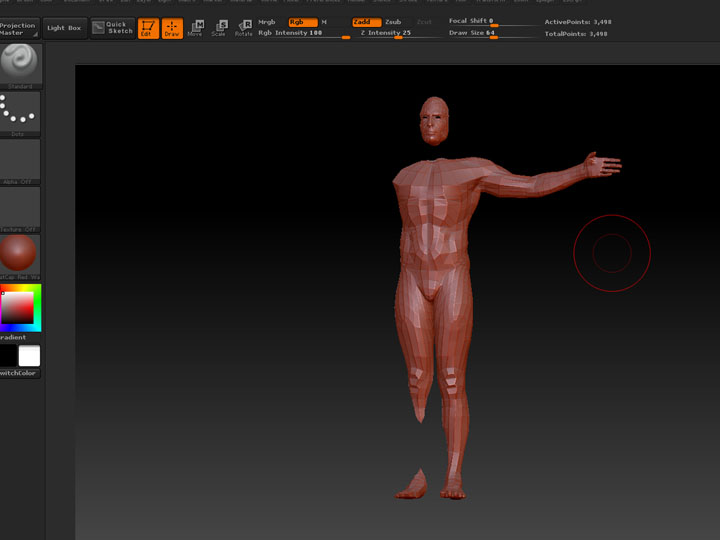Toggle the Mrgb channel mode
The image size is (720, 540).
tap(267, 21)
